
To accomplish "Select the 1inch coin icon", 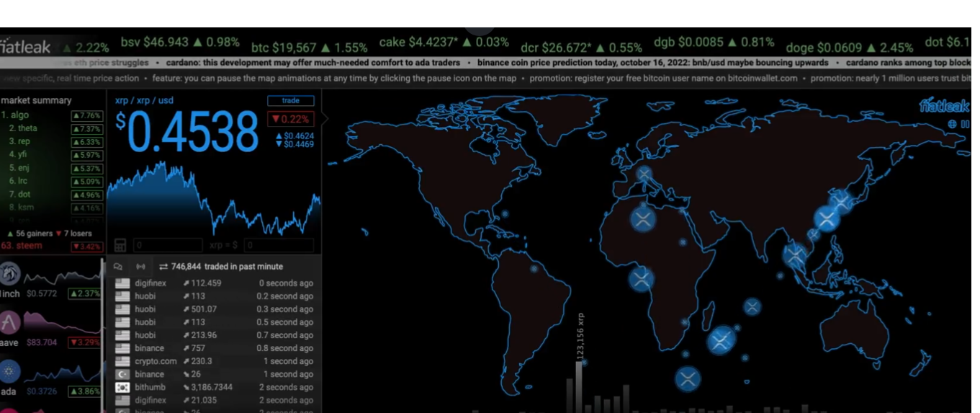I will pyautogui.click(x=10, y=274).
